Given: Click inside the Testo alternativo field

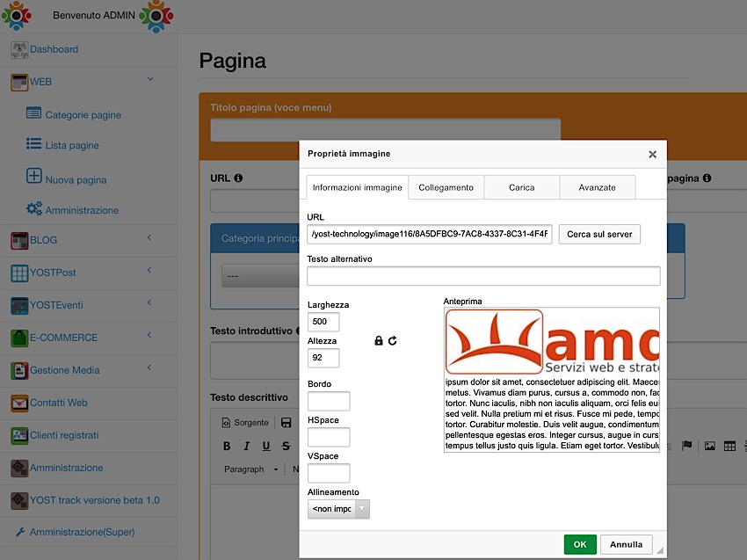Looking at the screenshot, I should 483,277.
